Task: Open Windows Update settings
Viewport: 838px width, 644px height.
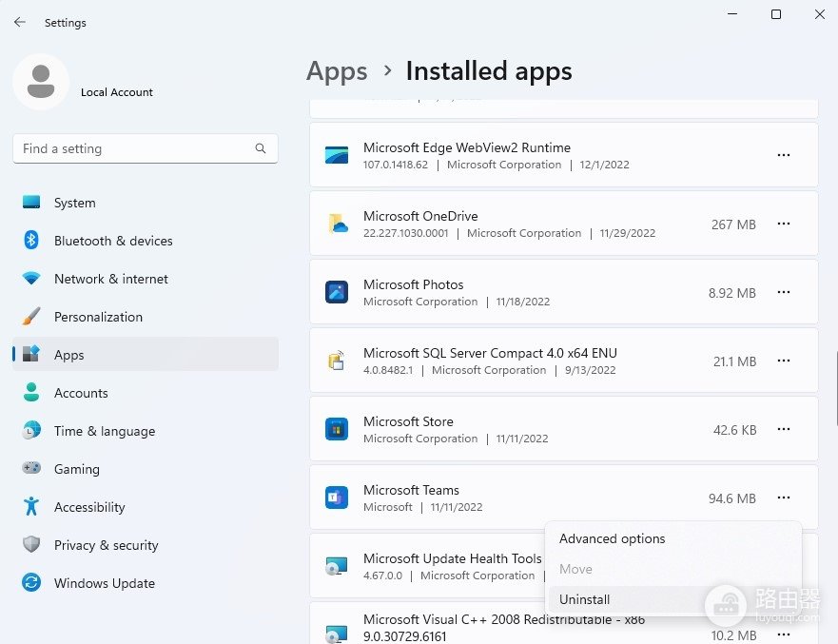Action: tap(146, 583)
